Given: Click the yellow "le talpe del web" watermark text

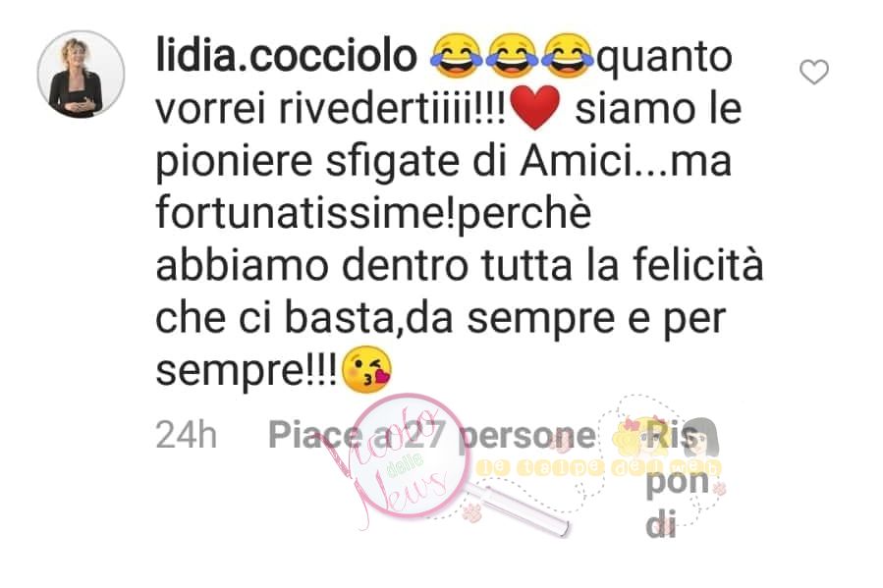Looking at the screenshot, I should tap(598, 467).
